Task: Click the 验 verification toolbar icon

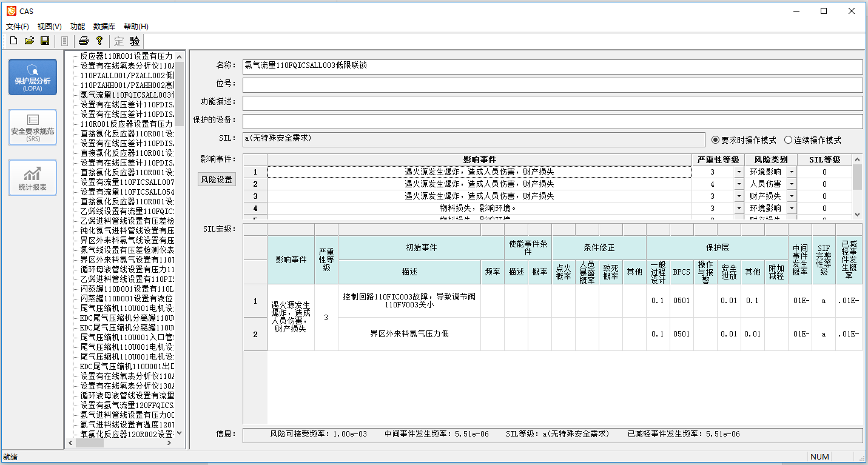Action: pos(135,41)
